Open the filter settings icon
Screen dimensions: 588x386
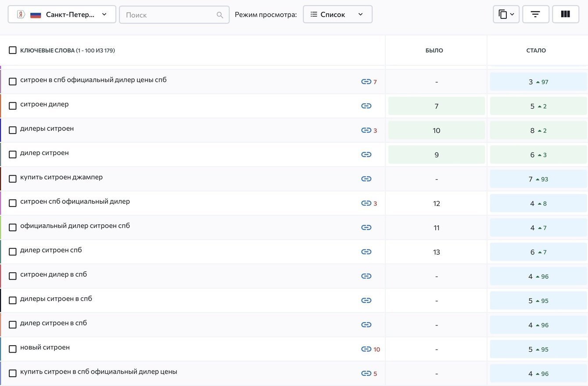click(535, 14)
